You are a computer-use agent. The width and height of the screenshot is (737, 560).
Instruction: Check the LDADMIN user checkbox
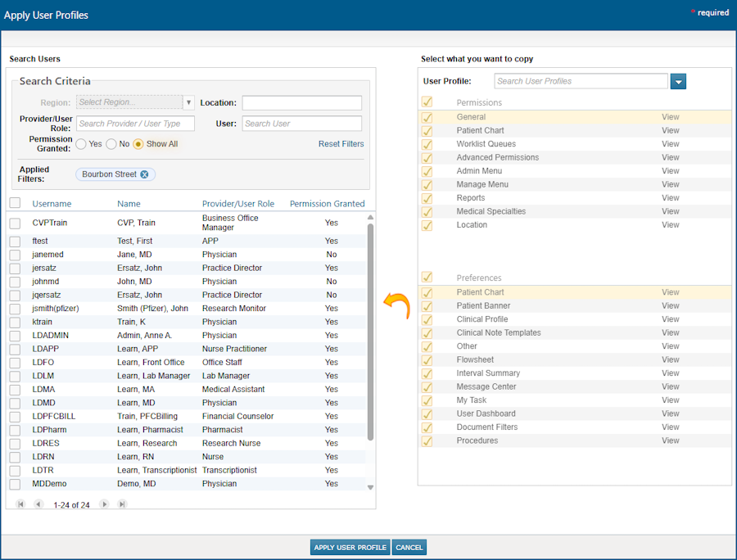click(15, 336)
